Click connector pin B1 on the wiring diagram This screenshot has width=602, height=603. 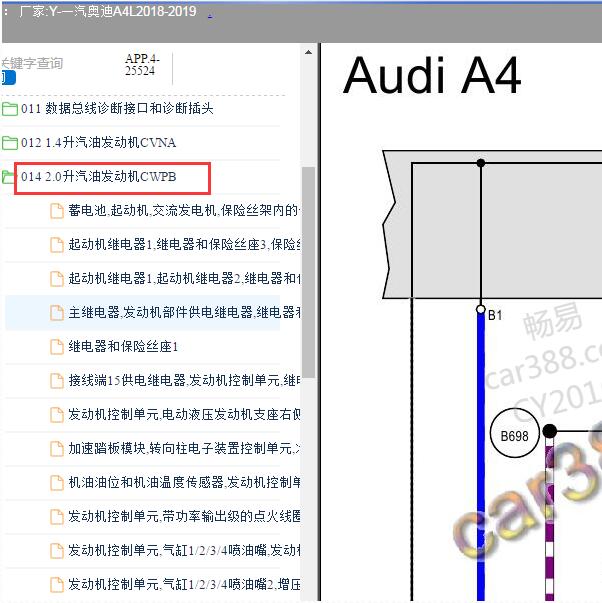click(481, 310)
